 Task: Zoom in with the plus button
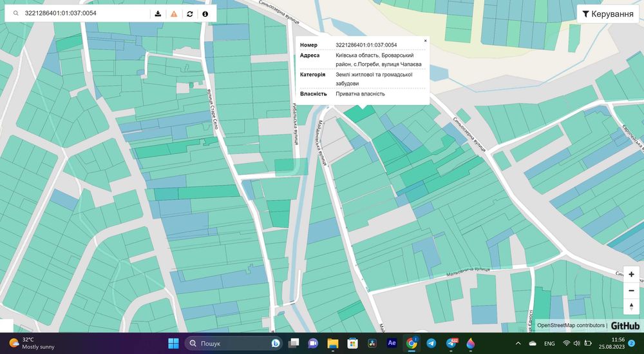click(631, 274)
